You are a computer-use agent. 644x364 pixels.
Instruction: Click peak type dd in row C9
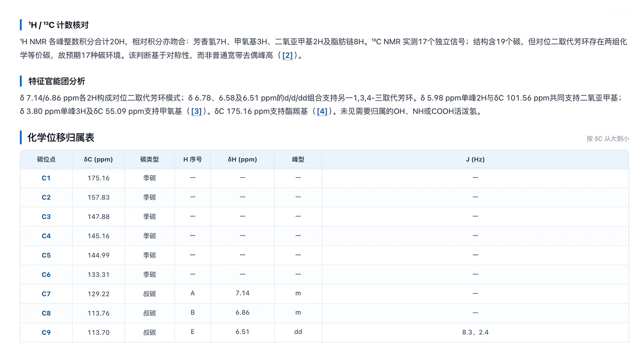[298, 332]
